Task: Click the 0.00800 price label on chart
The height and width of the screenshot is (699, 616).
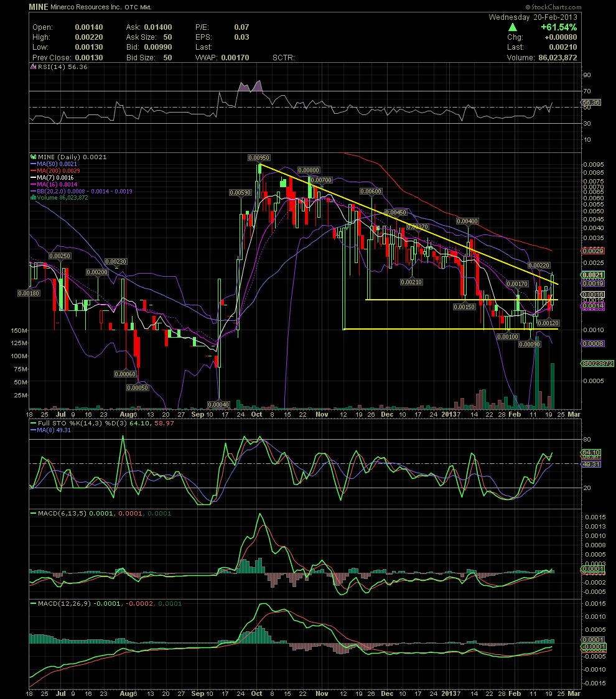Action: pyautogui.click(x=309, y=170)
